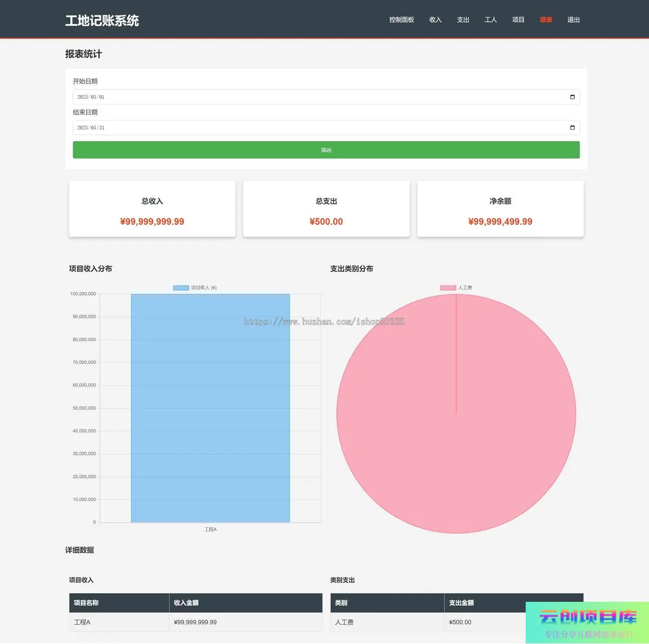Go to the 控制面板 page
Screen dimensions: 649x644
(x=401, y=20)
